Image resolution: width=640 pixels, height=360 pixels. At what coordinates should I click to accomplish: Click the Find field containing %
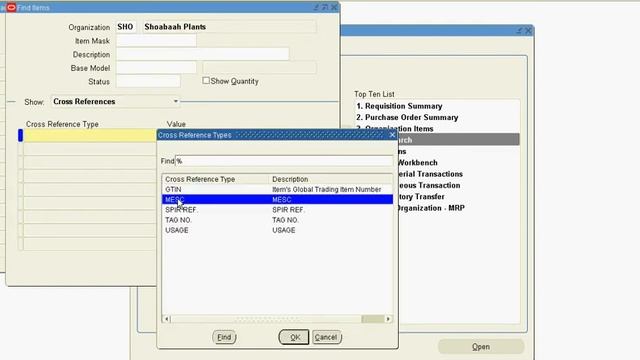[x=284, y=161]
